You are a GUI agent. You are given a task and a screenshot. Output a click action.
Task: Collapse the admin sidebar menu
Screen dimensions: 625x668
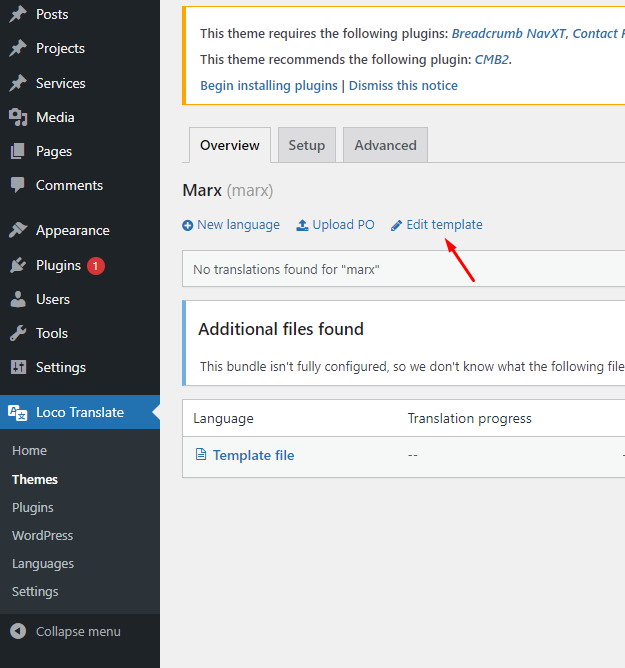(66, 632)
